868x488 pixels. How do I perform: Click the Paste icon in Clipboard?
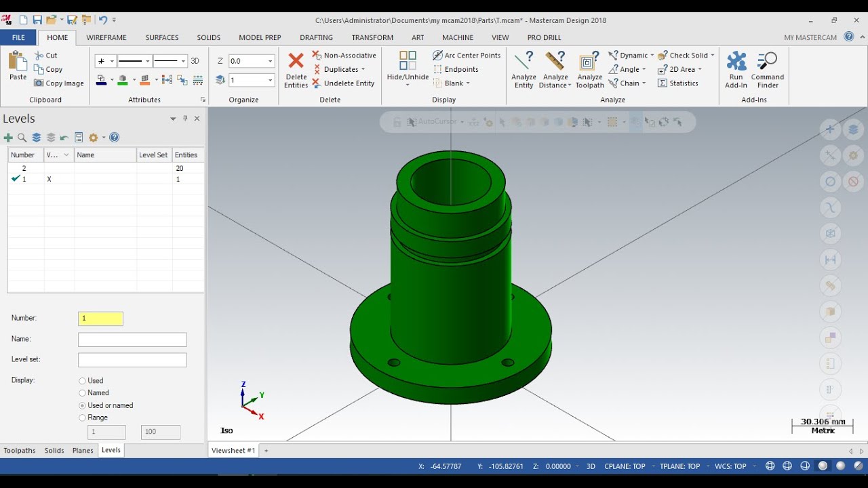point(18,61)
